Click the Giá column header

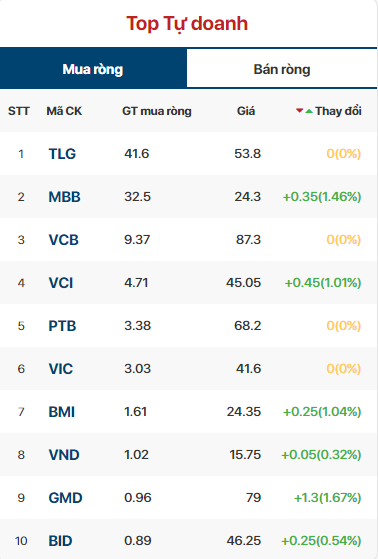(x=246, y=111)
